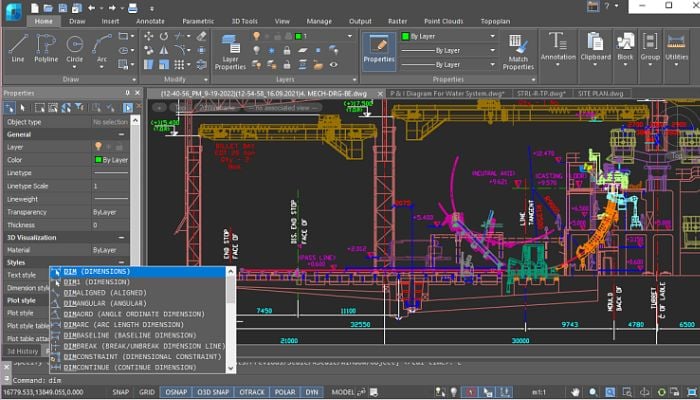Select the Polyline tool
Image resolution: width=700 pixels, height=400 pixels.
pyautogui.click(x=46, y=48)
